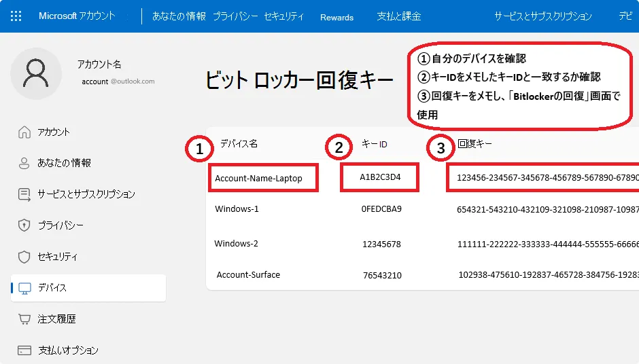The width and height of the screenshot is (639, 364).
Task: Select device name Windows-1
Action: click(x=237, y=209)
